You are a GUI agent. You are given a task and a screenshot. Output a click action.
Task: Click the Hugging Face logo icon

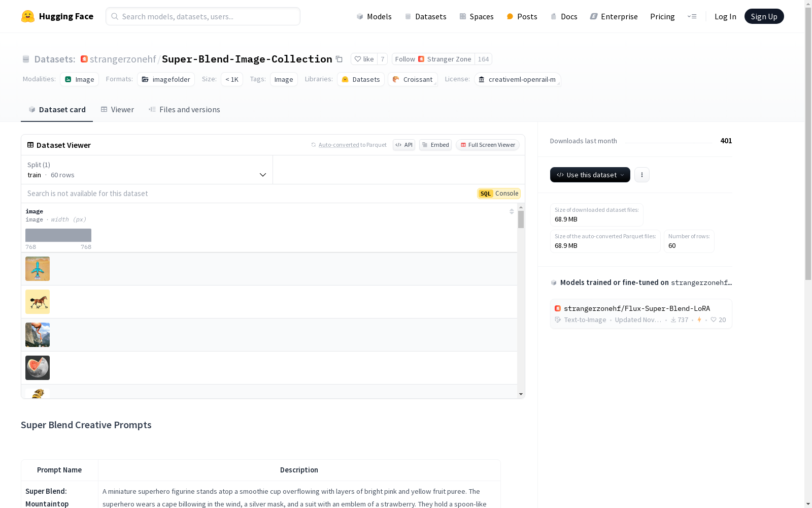(x=28, y=16)
